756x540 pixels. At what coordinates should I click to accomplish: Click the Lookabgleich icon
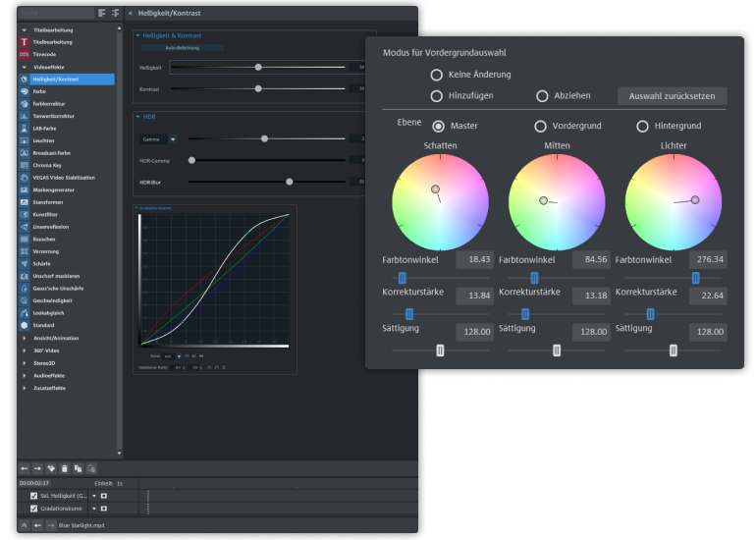click(25, 313)
